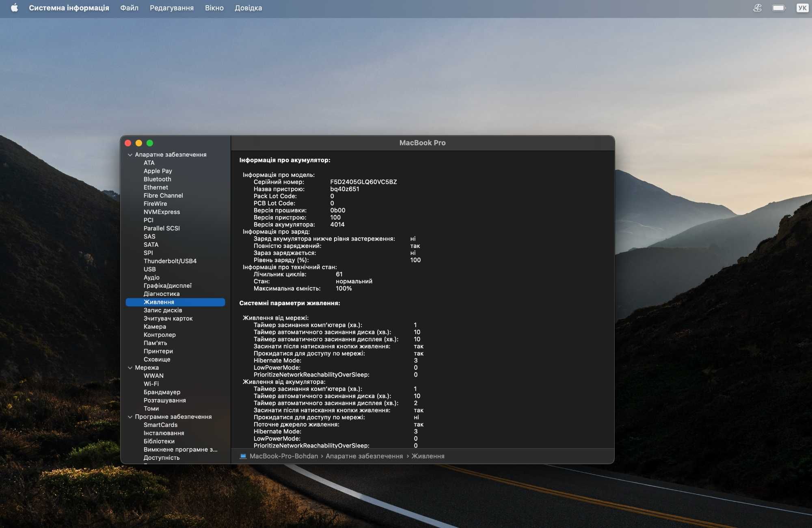Click Апаратне забезпечення in the path bar
Viewport: 812px width, 528px height.
pos(364,456)
